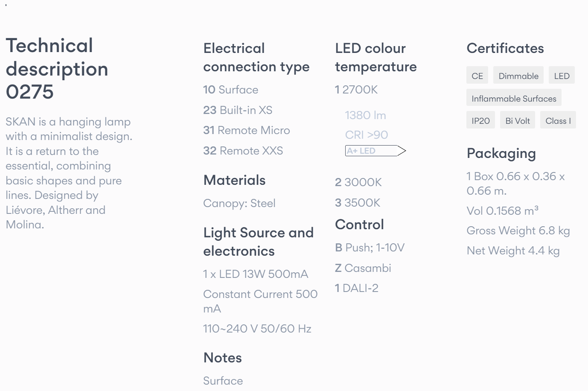Select 32 Remote XXS connection
The width and height of the screenshot is (588, 391).
(243, 151)
